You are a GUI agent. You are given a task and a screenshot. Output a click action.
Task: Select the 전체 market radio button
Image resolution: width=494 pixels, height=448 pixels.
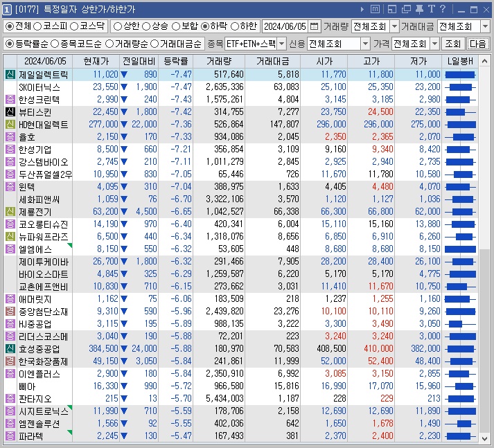[x=10, y=26]
